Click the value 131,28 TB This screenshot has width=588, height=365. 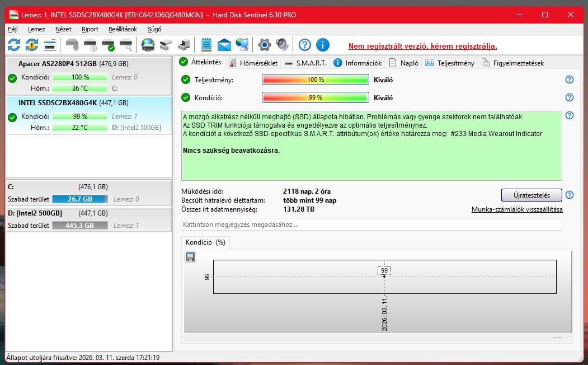click(299, 209)
